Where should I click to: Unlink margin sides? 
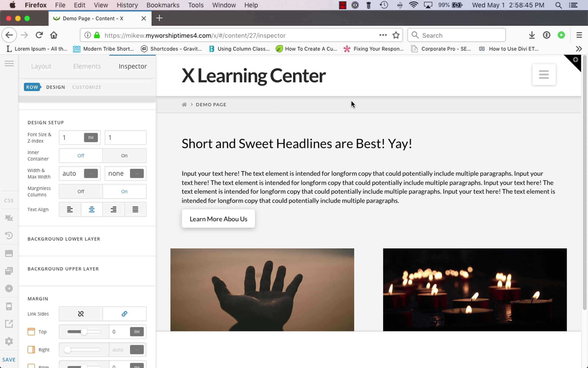[x=81, y=314]
